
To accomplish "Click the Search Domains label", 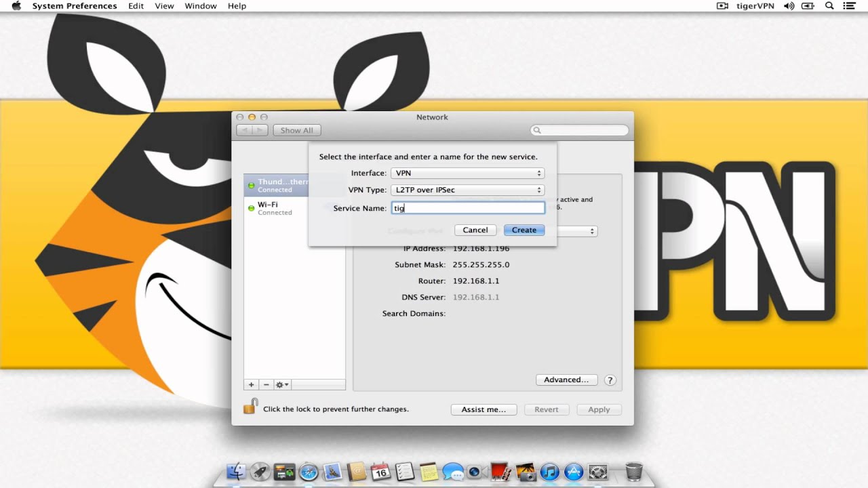I will click(414, 314).
